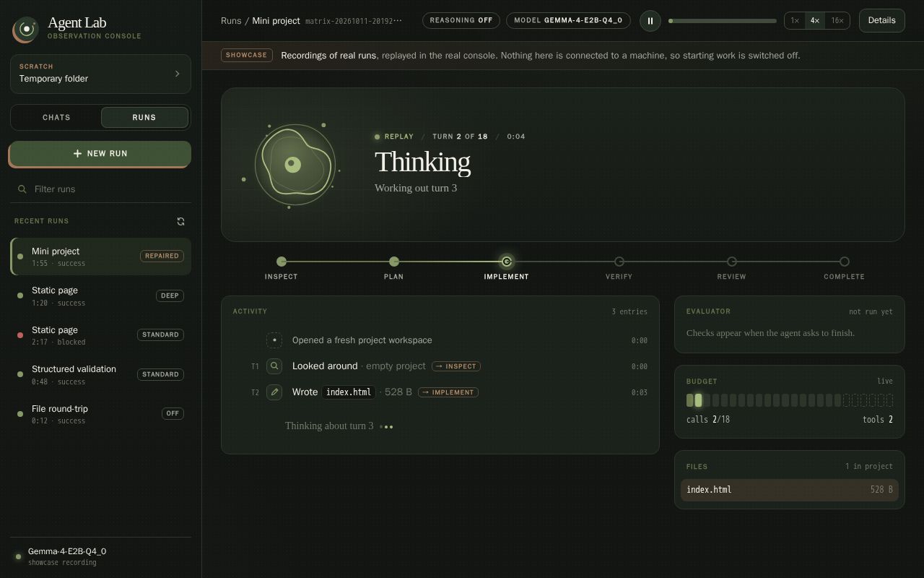Open the Details panel button
The width and height of the screenshot is (924, 578).
coord(881,20)
